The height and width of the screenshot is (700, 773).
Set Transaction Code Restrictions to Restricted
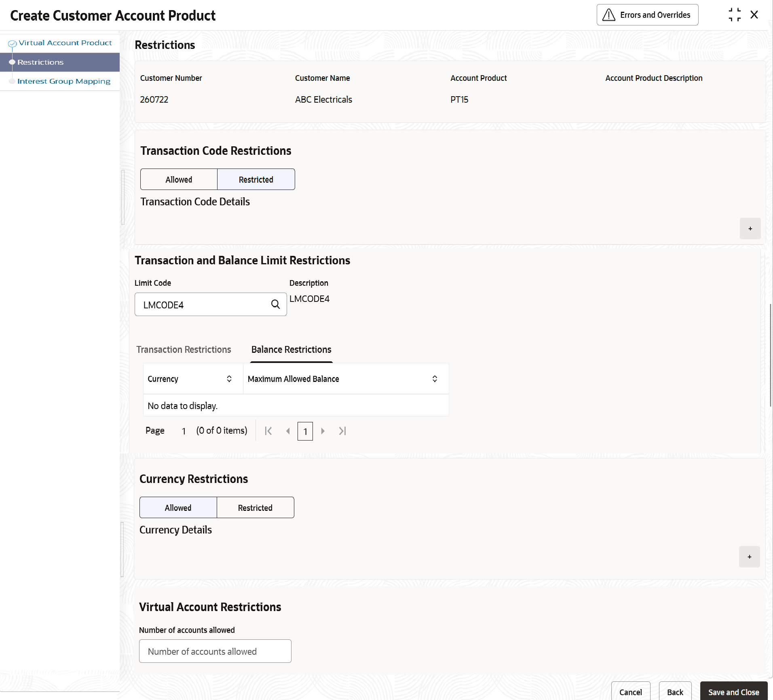coord(256,179)
